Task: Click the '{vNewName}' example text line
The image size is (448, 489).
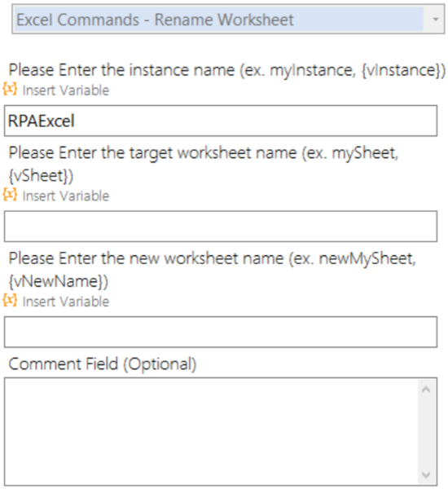Action: click(x=59, y=282)
